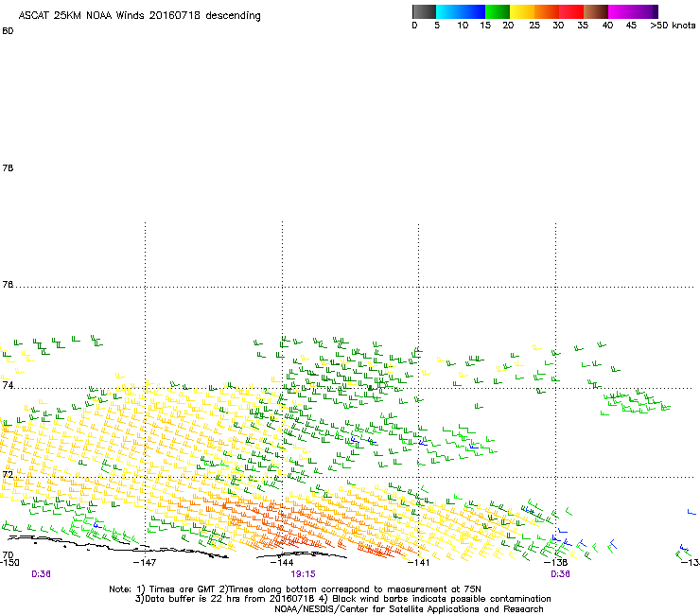The width and height of the screenshot is (700, 615).
Task: Pick the red 30-35 knots legend segment
Action: (571, 11)
